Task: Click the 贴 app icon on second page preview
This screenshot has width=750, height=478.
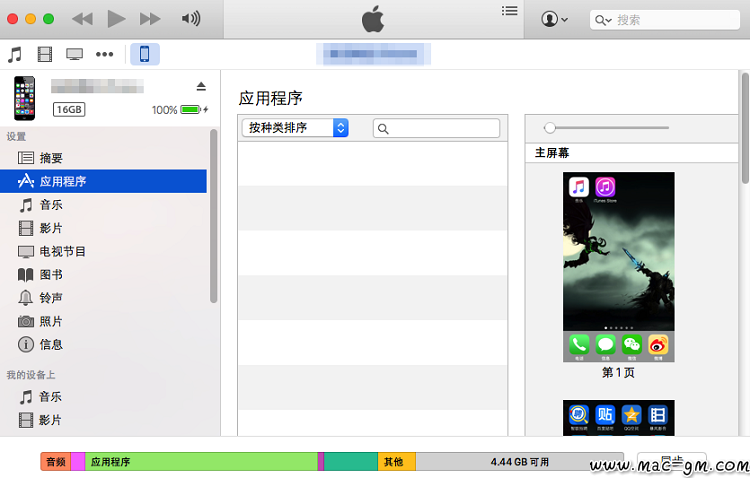Action: pos(605,414)
